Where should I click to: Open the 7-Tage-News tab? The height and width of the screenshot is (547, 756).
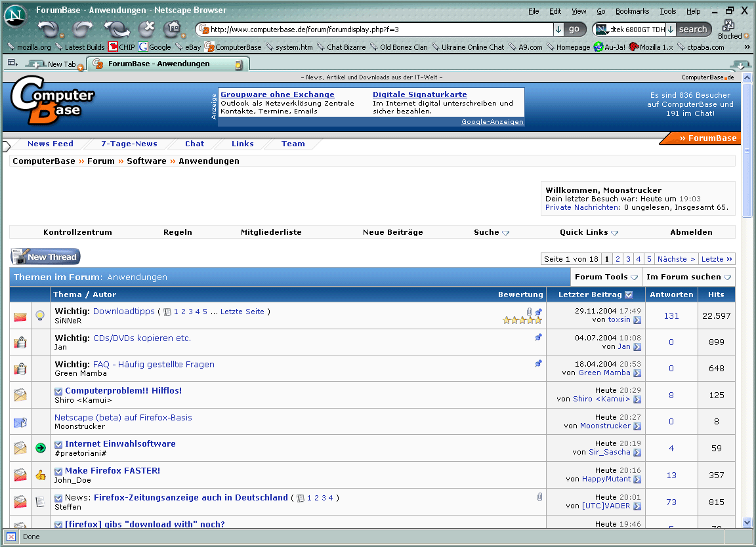(129, 144)
